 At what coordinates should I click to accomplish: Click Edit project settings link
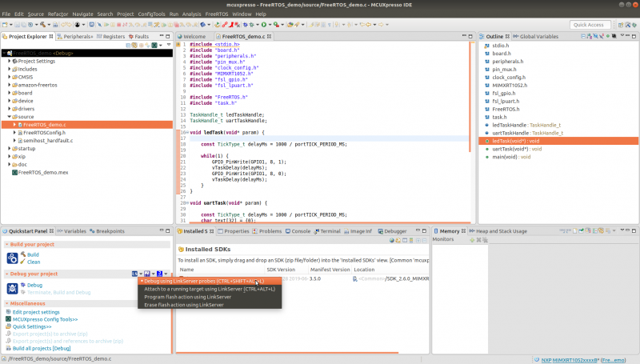[34, 312]
